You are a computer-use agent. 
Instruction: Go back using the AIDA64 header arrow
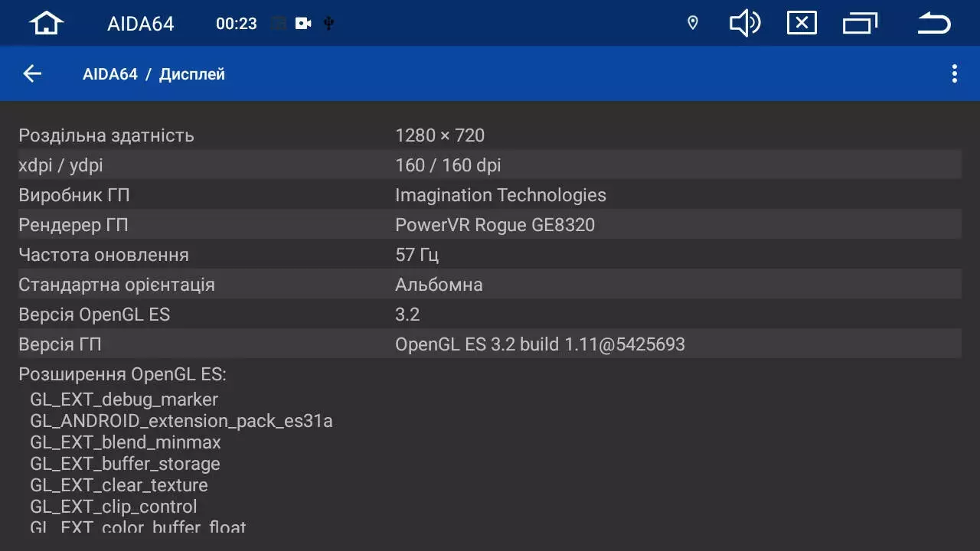click(x=32, y=73)
